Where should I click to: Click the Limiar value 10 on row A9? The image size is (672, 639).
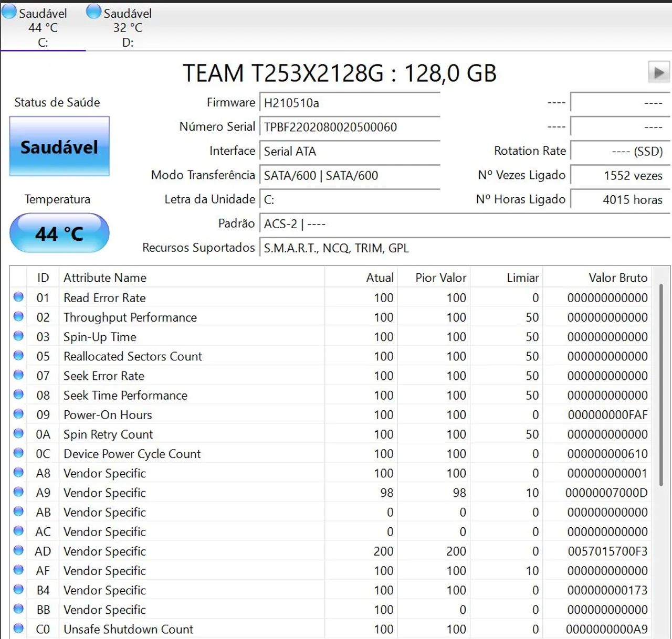(x=532, y=493)
